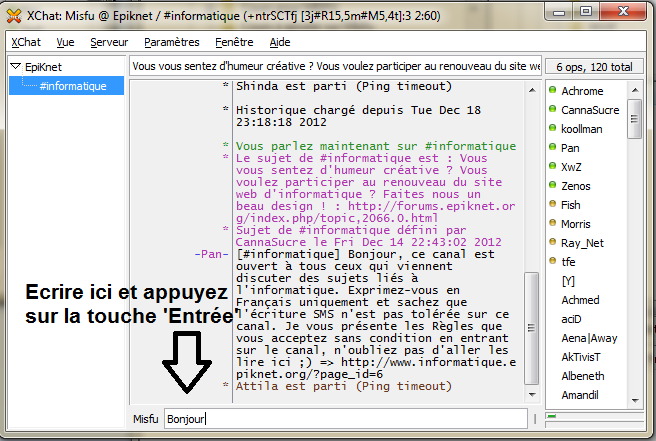Click the user list scrollbar thumb
The height and width of the screenshot is (441, 656).
(x=635, y=119)
